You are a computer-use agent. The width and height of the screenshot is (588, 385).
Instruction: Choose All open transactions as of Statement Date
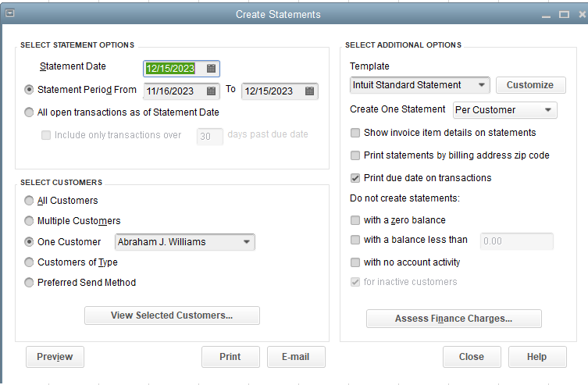30,112
